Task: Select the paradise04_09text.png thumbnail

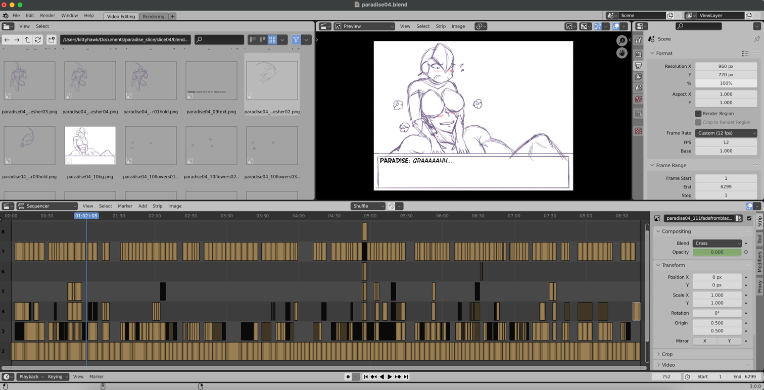Action: pyautogui.click(x=211, y=80)
